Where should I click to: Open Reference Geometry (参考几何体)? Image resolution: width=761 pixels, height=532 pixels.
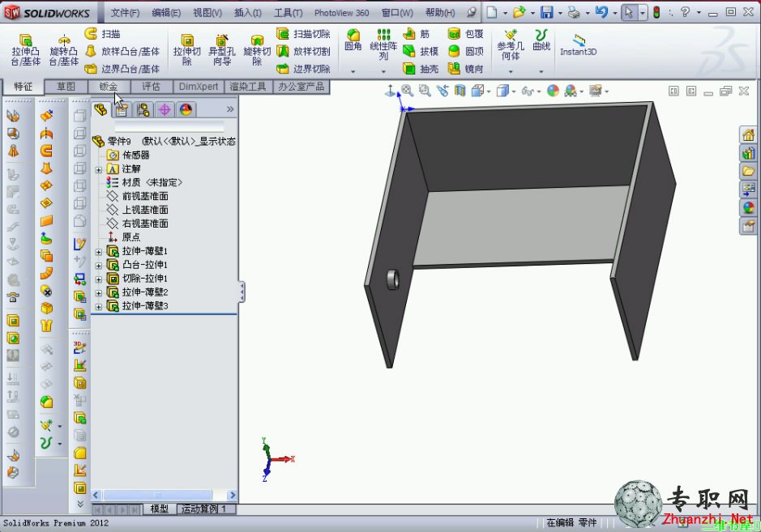[511, 45]
